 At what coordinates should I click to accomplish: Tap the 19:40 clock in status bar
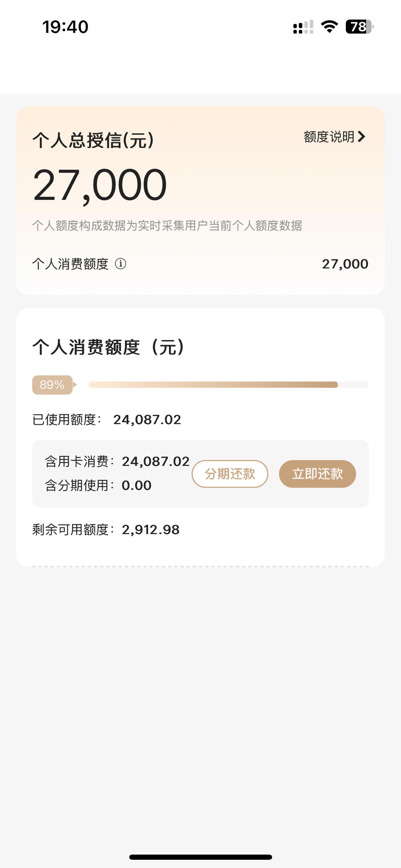(65, 27)
